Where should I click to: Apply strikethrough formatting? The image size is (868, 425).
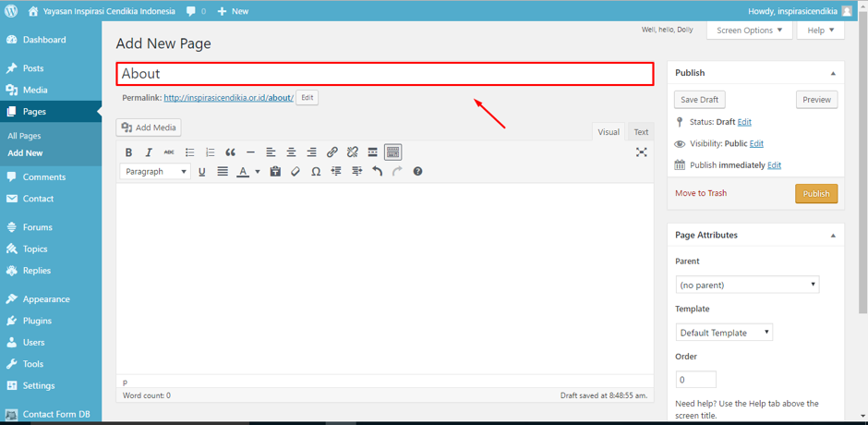click(169, 152)
